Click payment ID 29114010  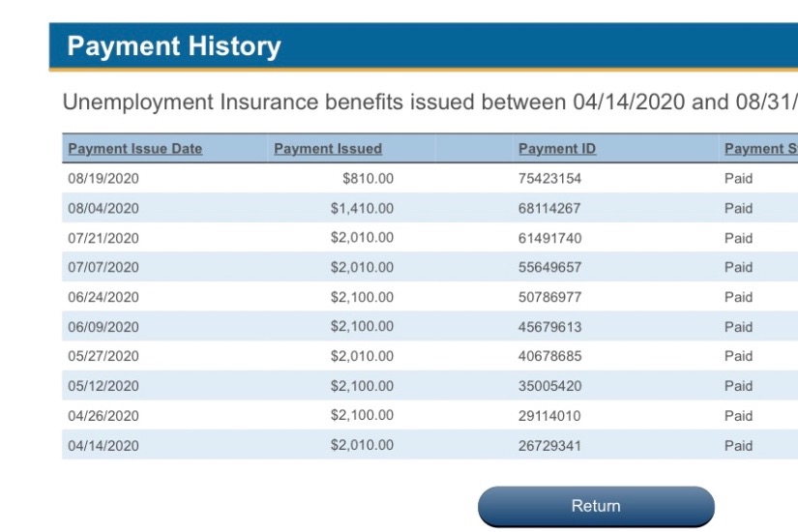tap(550, 416)
